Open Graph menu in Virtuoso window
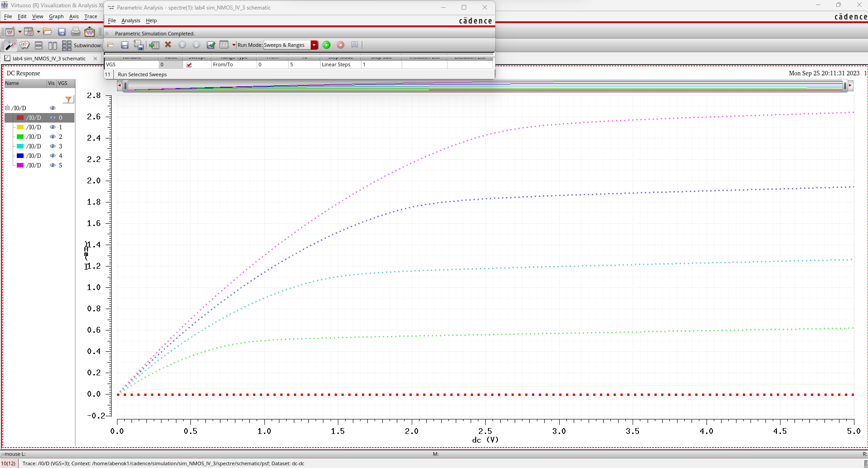The width and height of the screenshot is (868, 468). (x=56, y=16)
